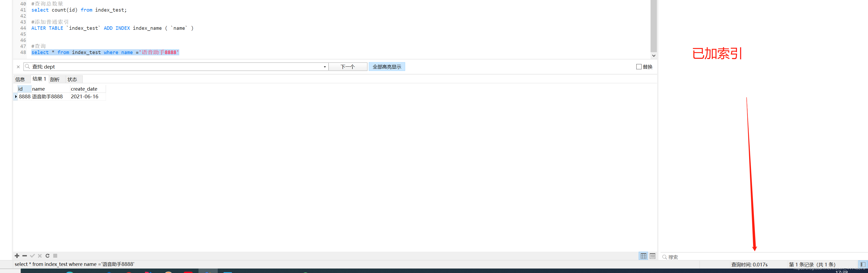Screen dimensions: 868x273
Task: Click the create_date column header
Action: pyautogui.click(x=88, y=89)
